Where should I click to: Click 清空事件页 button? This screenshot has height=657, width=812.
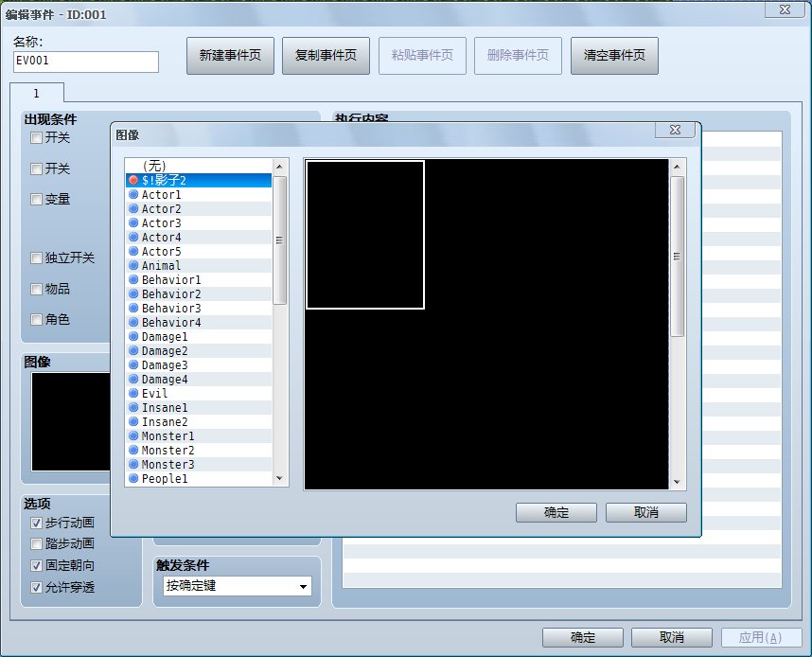(615, 56)
